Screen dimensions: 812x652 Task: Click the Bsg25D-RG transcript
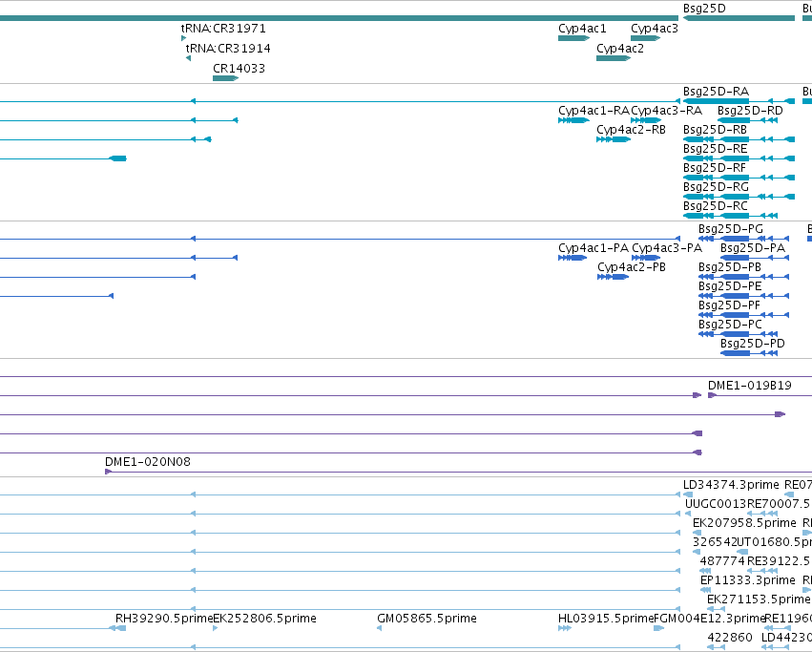click(739, 197)
